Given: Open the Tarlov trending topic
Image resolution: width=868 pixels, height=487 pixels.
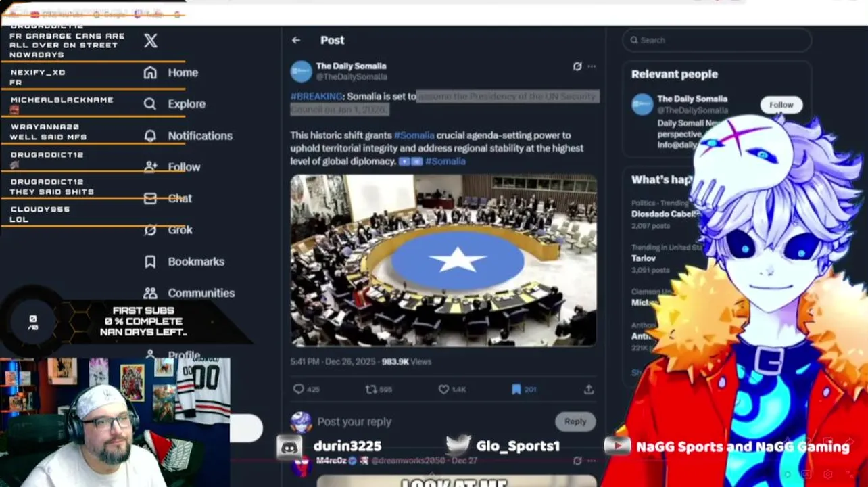Looking at the screenshot, I should tap(644, 258).
